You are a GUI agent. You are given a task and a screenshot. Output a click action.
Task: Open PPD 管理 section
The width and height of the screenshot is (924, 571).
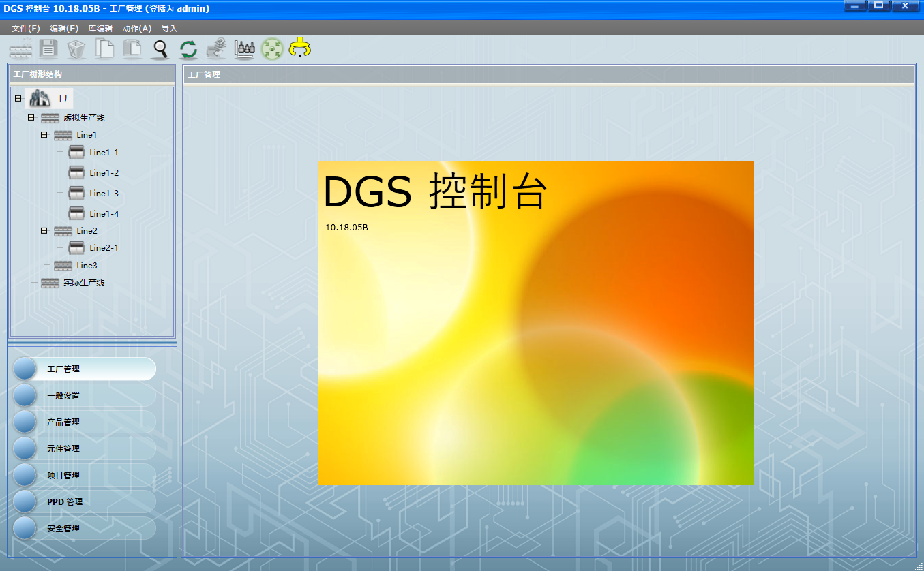85,501
